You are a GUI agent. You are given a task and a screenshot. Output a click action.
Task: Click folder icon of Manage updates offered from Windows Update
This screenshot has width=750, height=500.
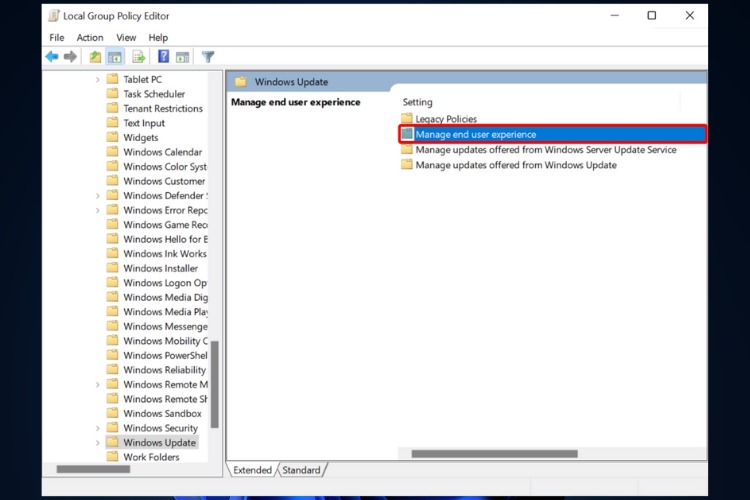point(407,165)
